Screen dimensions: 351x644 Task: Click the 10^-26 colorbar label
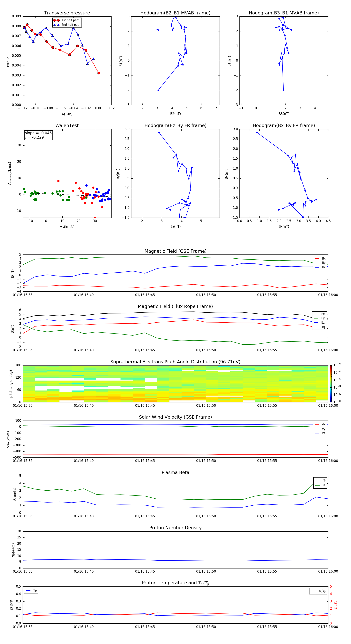(x=337, y=365)
